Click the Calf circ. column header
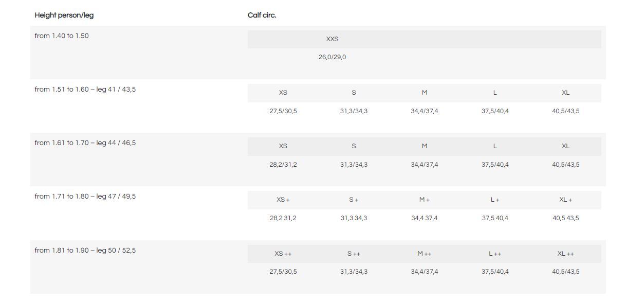The width and height of the screenshot is (644, 303). click(262, 15)
